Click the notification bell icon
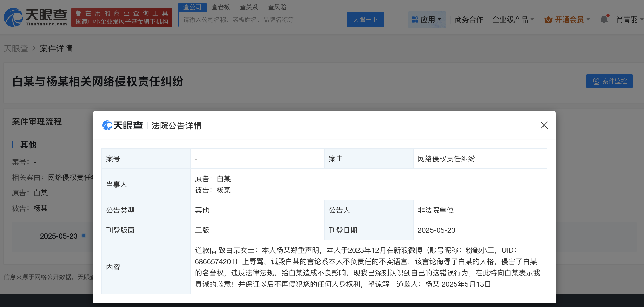The image size is (644, 307). click(604, 19)
